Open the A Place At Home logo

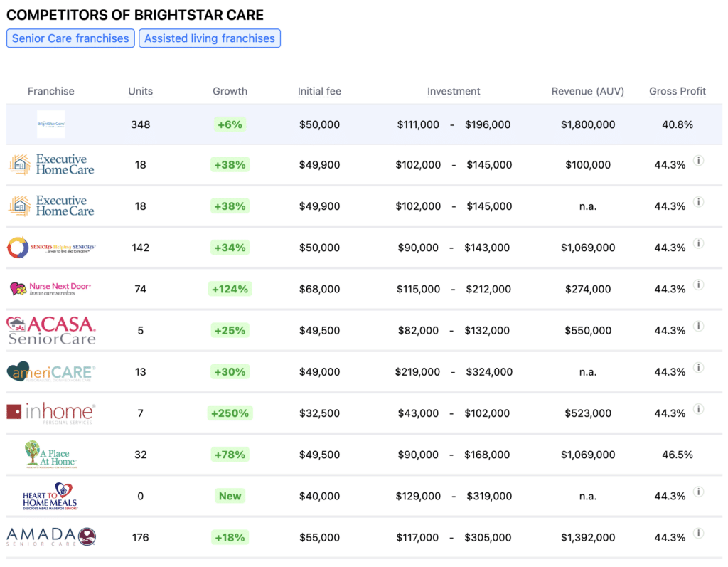51,454
